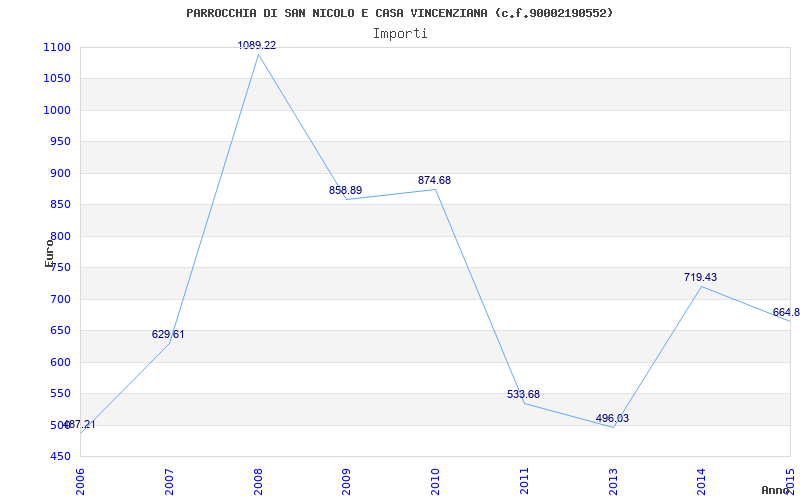The image size is (800, 500).
Task: Click the 2009 x-axis year label
Action: (346, 482)
